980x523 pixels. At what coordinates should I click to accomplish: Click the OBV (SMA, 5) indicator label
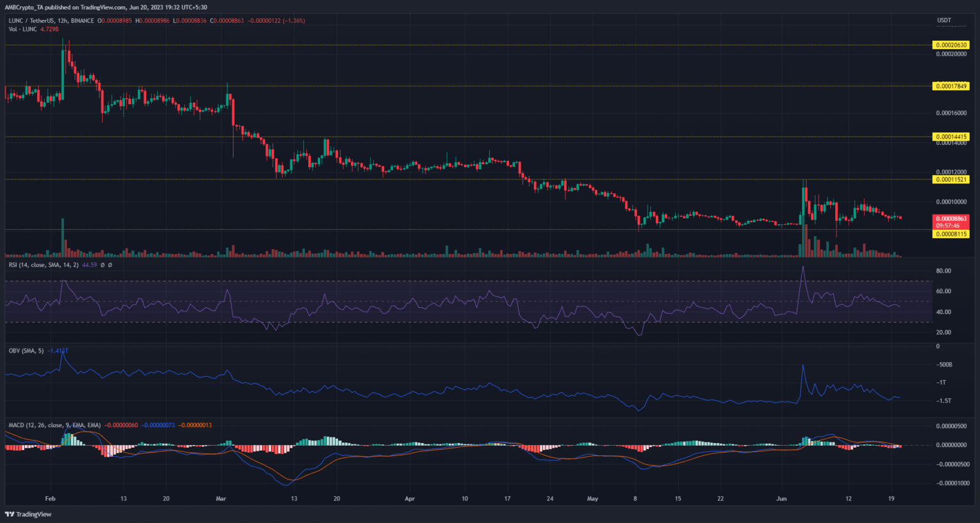click(x=26, y=351)
